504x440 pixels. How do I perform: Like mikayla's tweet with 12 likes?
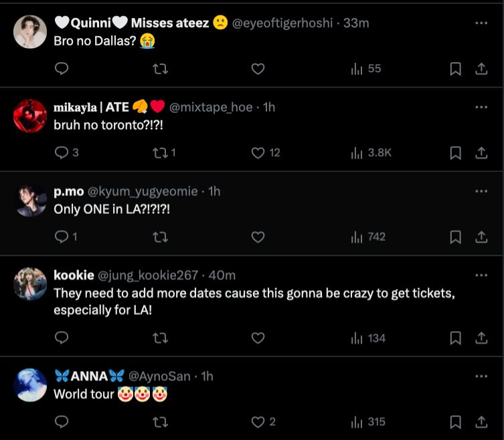[258, 153]
